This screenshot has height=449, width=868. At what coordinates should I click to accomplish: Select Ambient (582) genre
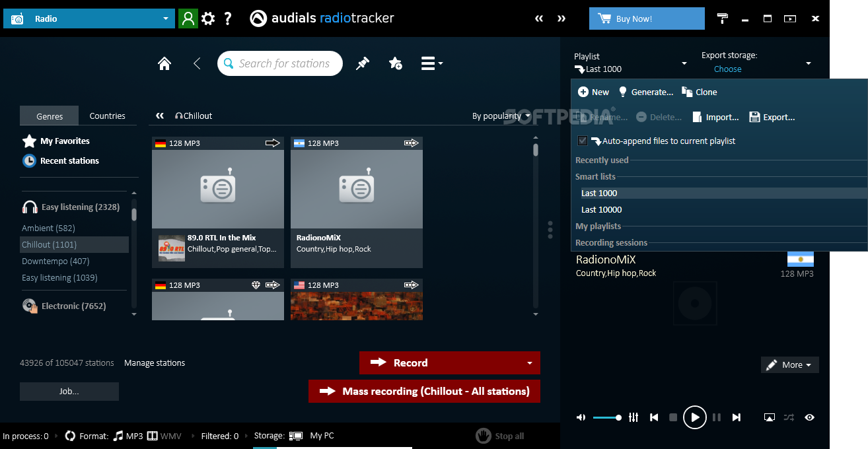pyautogui.click(x=48, y=228)
